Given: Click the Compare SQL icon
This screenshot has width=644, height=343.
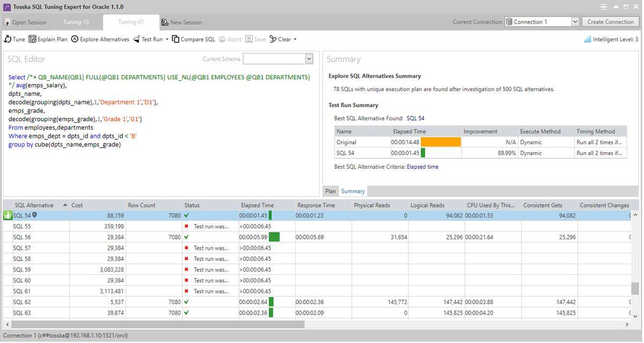Looking at the screenshot, I should point(175,39).
